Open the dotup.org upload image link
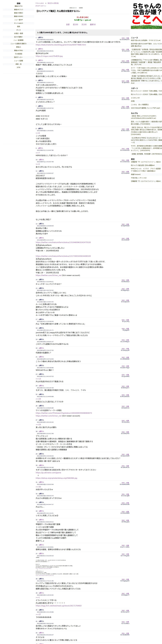 click(57, 478)
